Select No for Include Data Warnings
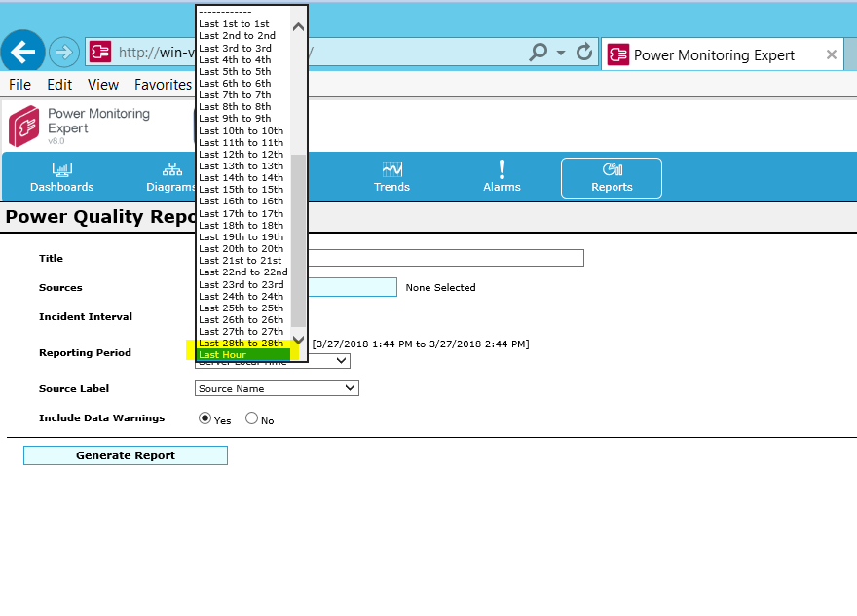 click(251, 418)
